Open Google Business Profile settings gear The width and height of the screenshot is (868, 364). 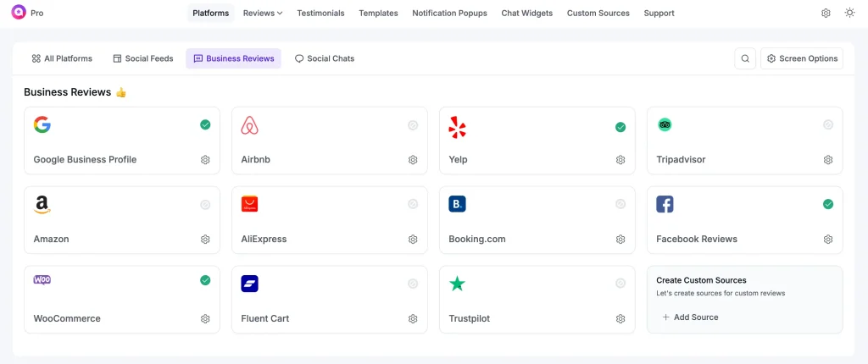click(205, 160)
